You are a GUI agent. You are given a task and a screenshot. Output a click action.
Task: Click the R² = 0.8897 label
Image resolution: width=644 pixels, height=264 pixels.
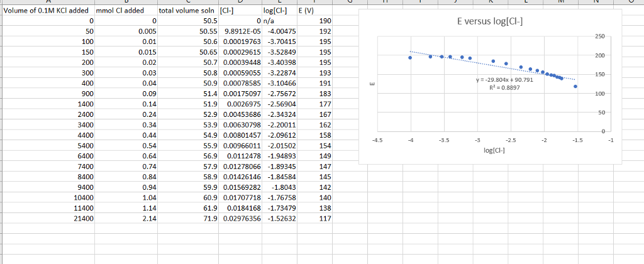[x=504, y=87]
